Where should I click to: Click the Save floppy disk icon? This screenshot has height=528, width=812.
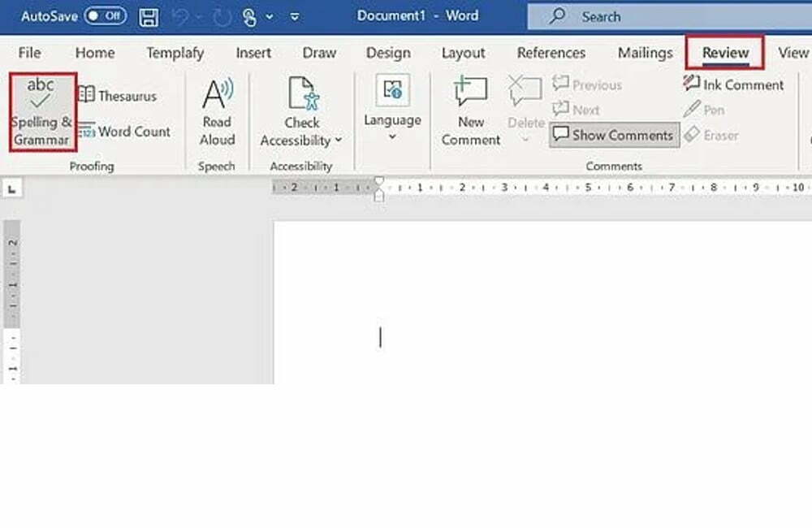click(149, 16)
